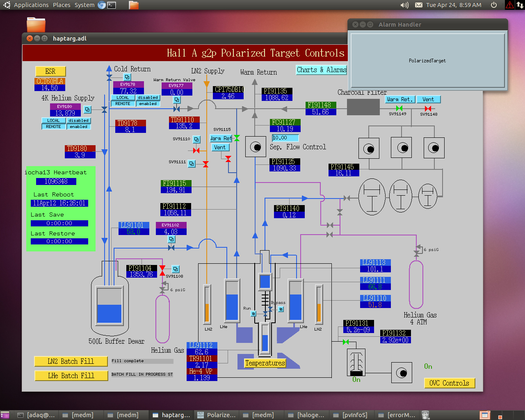
Task: Open related display under EV9177 valve
Action: point(177,100)
